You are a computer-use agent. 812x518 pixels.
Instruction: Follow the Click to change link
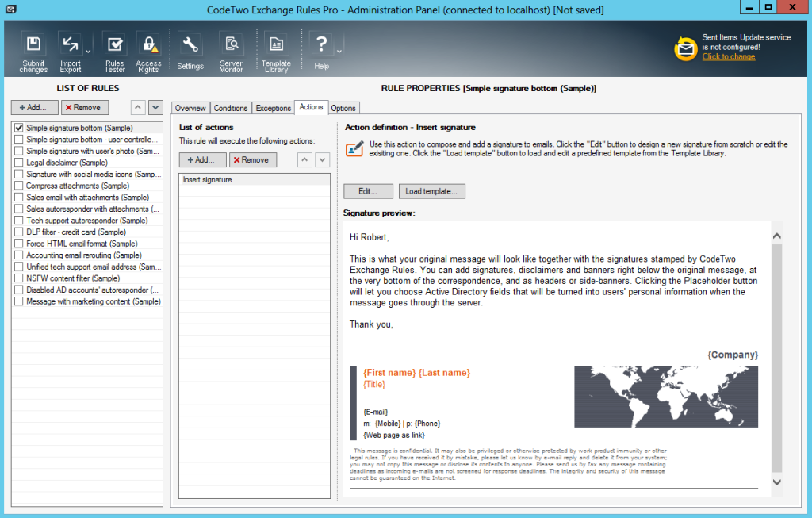click(728, 56)
